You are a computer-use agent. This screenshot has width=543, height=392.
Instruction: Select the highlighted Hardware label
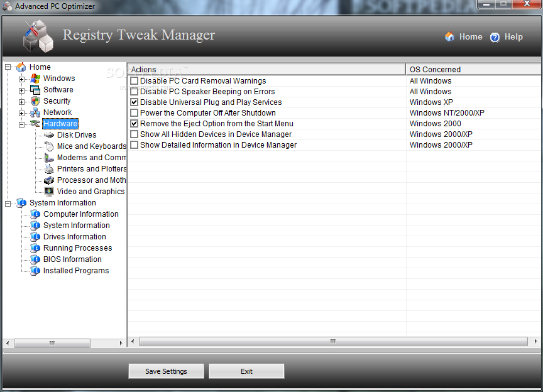pyautogui.click(x=60, y=124)
